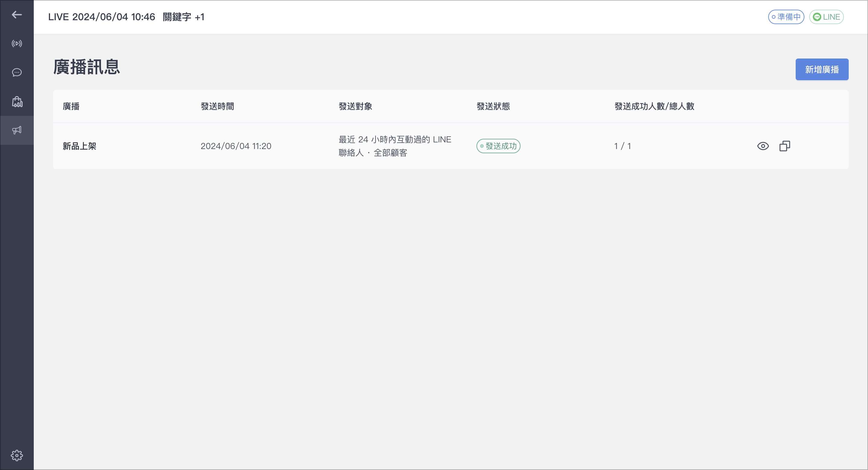Open the chat messages sidebar icon
868x470 pixels.
pyautogui.click(x=17, y=72)
